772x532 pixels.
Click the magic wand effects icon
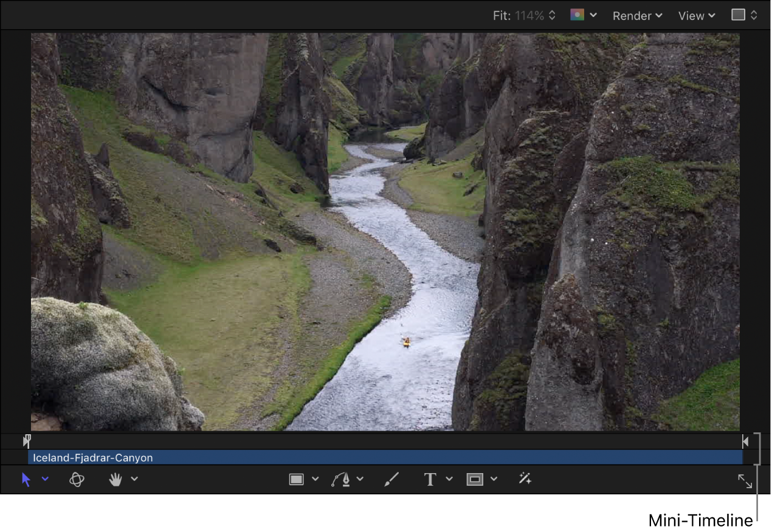pos(525,480)
